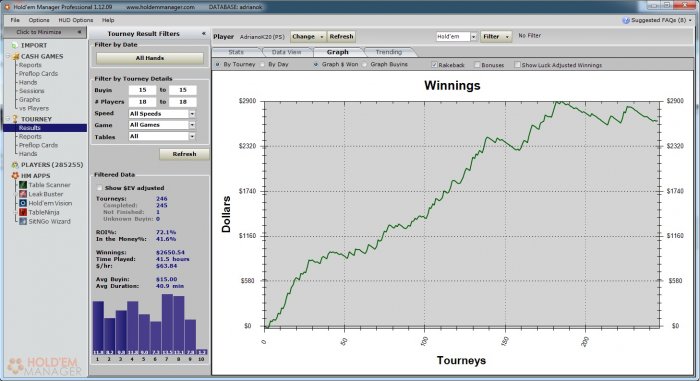Click the Buyin minimum input field
700x381 pixels.
(142, 90)
